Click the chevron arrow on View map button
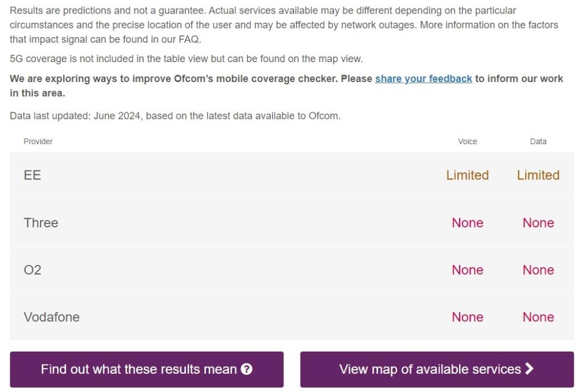The height and width of the screenshot is (392, 584). click(x=530, y=369)
